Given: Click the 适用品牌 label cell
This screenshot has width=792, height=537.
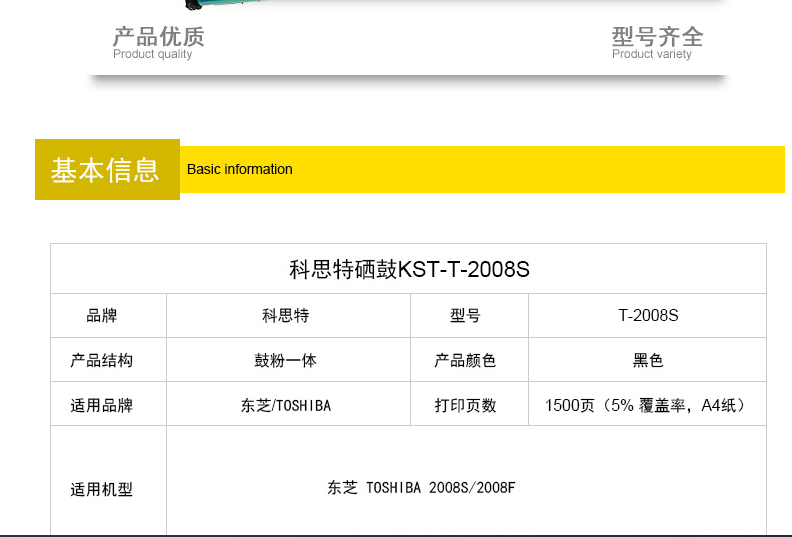Looking at the screenshot, I should point(109,404).
